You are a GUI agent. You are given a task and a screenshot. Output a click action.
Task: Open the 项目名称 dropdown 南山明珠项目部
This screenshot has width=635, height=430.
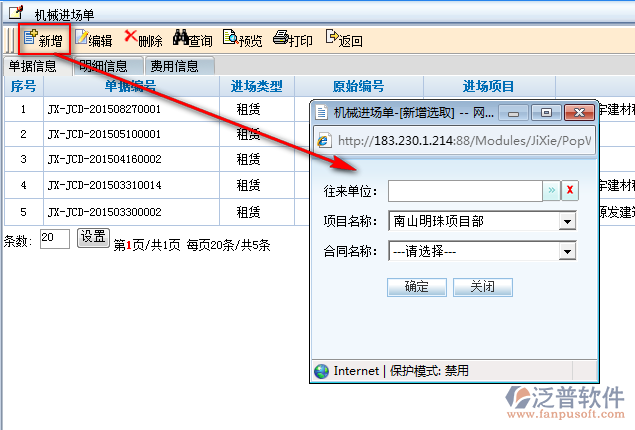(x=482, y=221)
